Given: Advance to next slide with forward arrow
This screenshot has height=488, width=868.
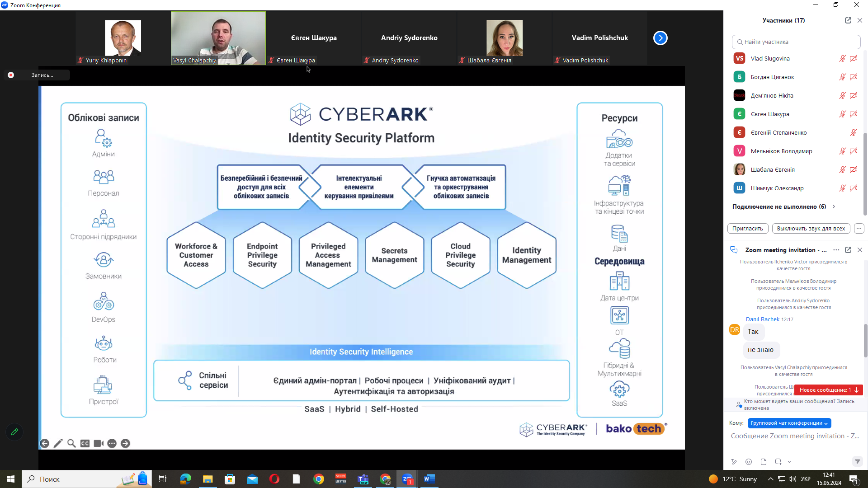Looking at the screenshot, I should [x=125, y=443].
